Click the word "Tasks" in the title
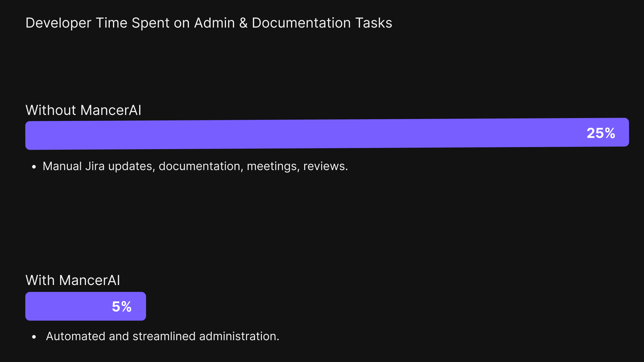This screenshot has height=362, width=644. 374,23
